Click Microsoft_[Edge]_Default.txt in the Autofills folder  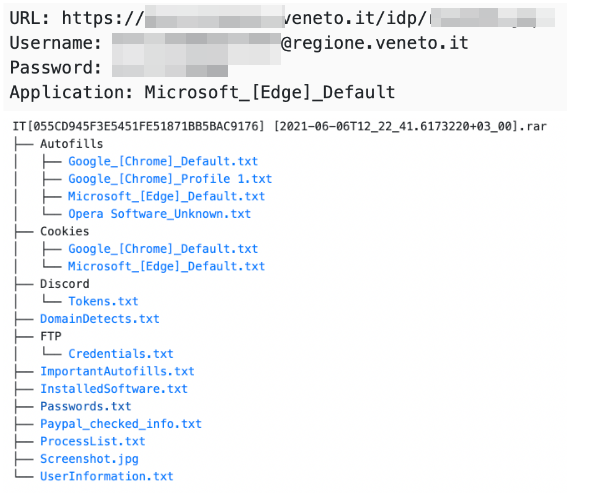166,196
